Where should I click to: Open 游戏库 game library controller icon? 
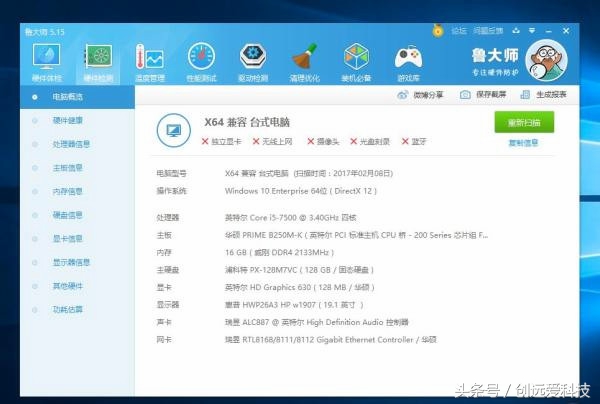(408, 63)
